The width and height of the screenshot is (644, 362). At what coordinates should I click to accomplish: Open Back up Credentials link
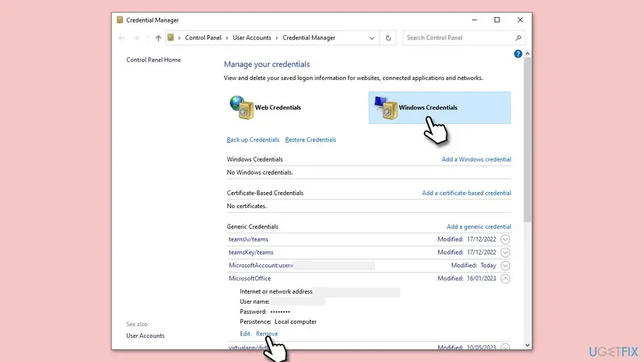(253, 140)
